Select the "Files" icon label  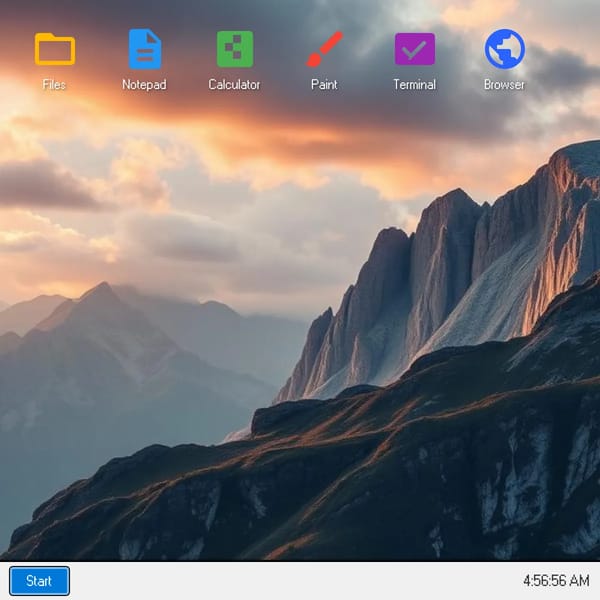click(x=54, y=85)
